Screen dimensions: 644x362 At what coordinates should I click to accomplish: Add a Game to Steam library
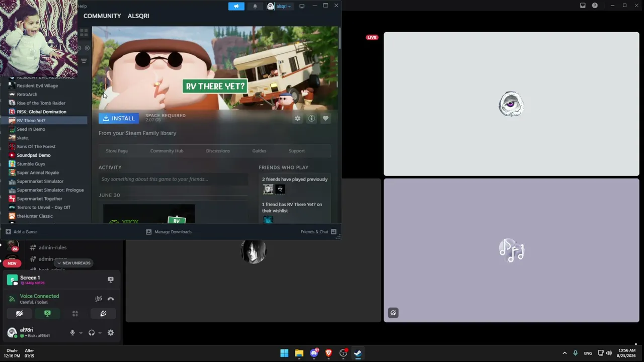[21, 232]
